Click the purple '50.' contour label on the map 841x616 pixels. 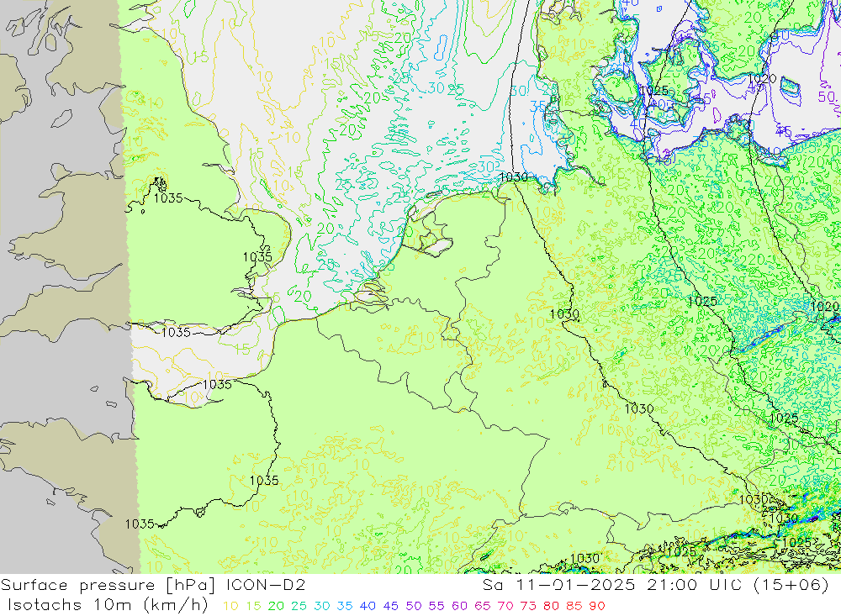[828, 97]
